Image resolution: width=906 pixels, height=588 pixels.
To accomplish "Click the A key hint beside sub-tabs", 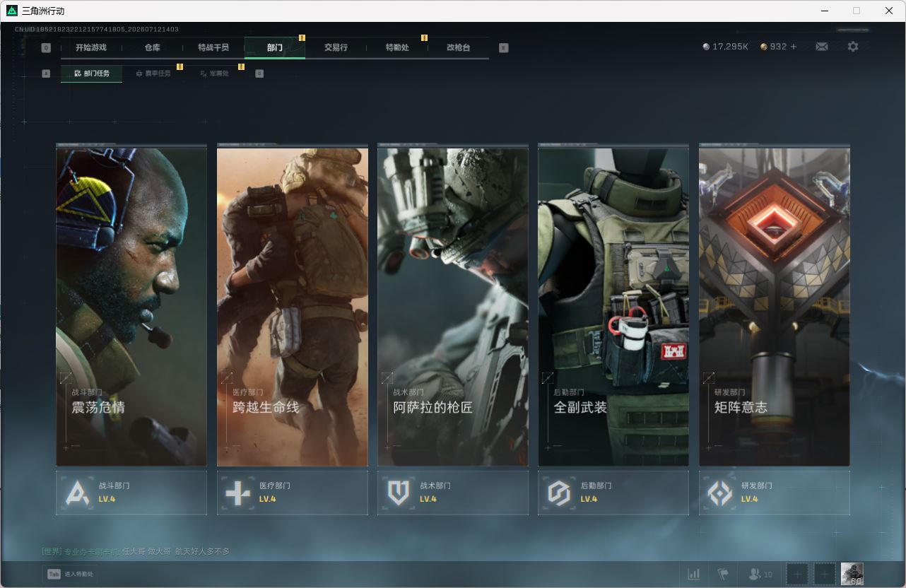I will point(46,73).
